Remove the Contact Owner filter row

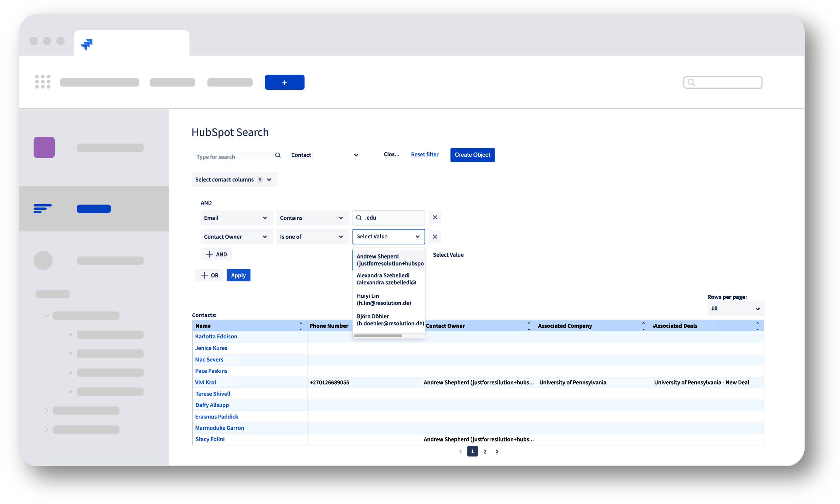[435, 236]
